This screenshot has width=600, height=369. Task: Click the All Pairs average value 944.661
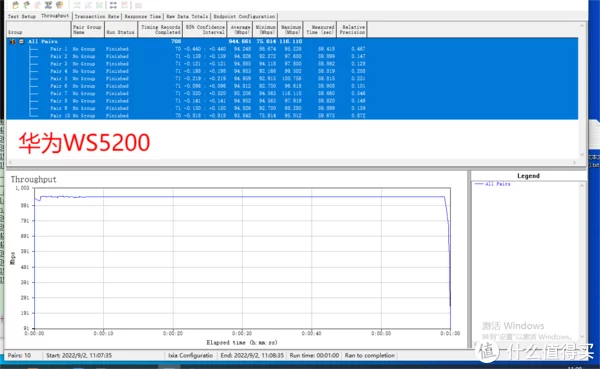[240, 41]
